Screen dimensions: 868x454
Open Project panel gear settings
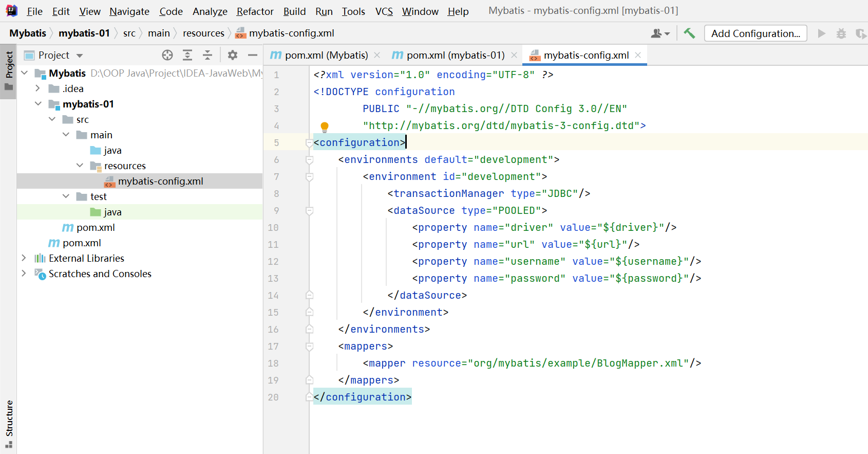tap(233, 55)
